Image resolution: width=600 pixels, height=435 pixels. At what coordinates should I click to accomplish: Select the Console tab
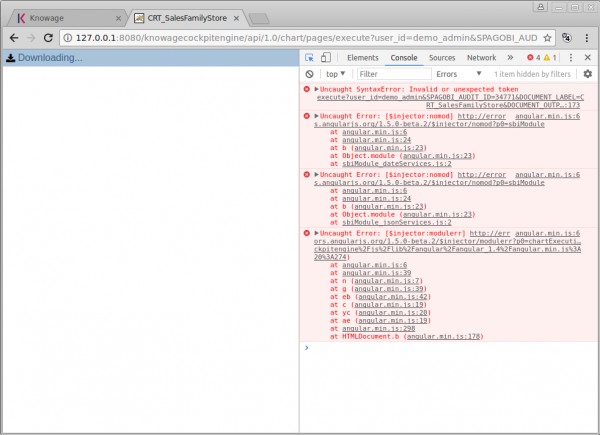pyautogui.click(x=404, y=58)
